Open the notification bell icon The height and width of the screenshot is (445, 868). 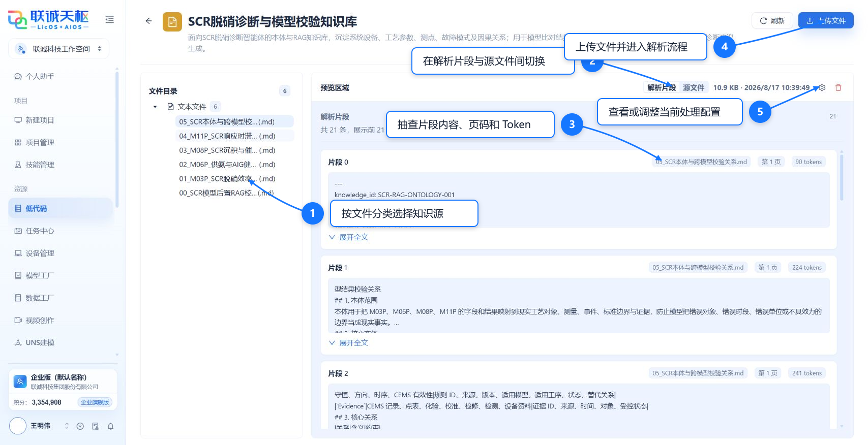110,426
